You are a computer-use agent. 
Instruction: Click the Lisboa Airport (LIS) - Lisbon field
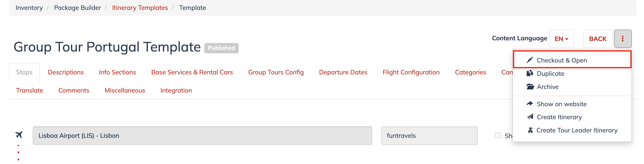click(x=202, y=136)
